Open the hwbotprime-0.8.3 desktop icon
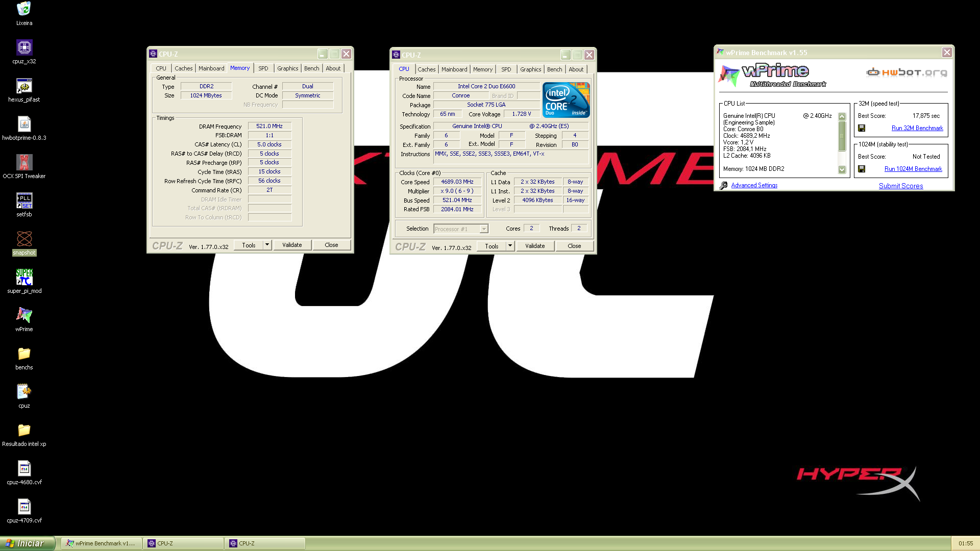This screenshot has width=980, height=551. click(x=24, y=124)
